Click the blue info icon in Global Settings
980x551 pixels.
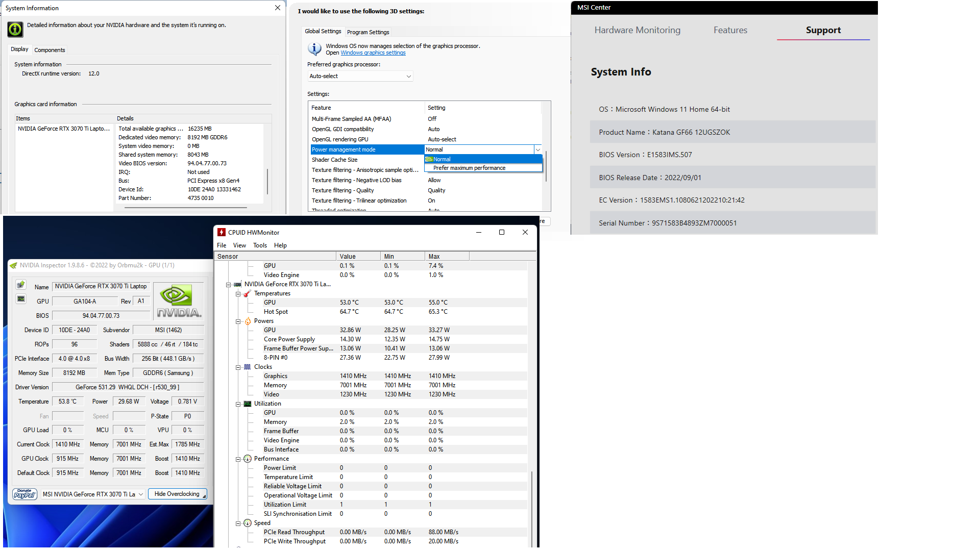tap(314, 49)
